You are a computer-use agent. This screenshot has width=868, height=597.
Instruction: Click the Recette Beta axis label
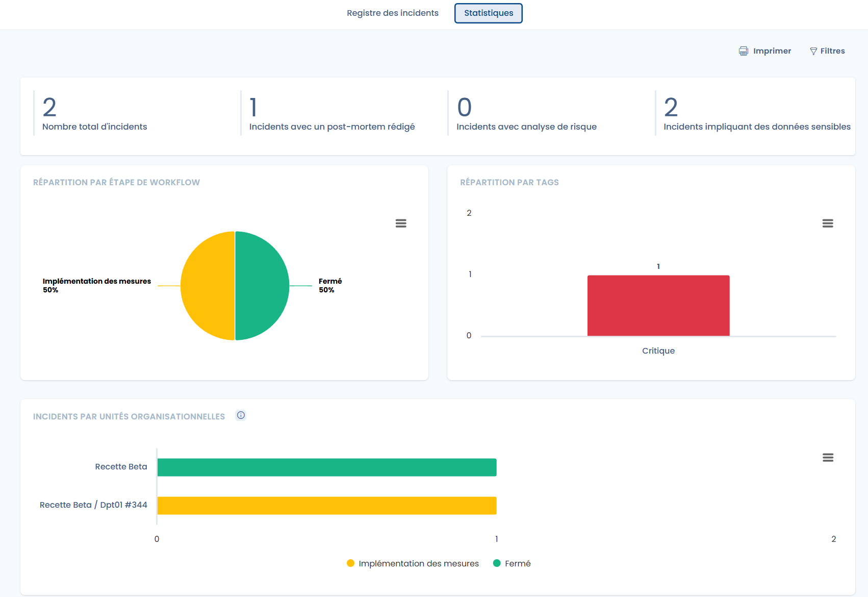[x=121, y=466]
